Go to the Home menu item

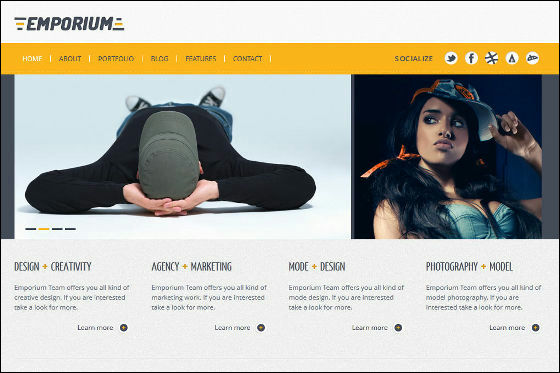coord(32,59)
